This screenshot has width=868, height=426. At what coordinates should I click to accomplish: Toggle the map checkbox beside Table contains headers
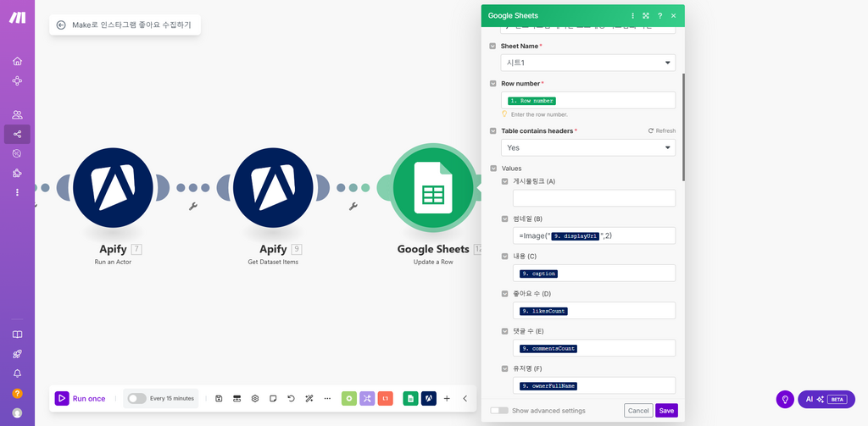tap(492, 131)
